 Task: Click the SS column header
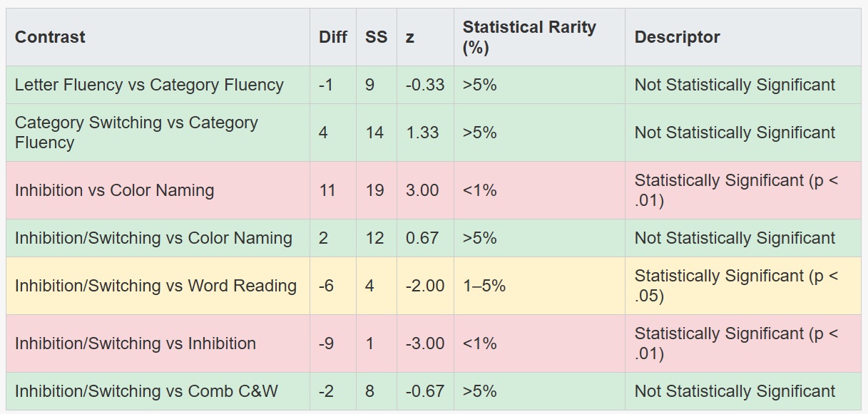[x=376, y=38]
